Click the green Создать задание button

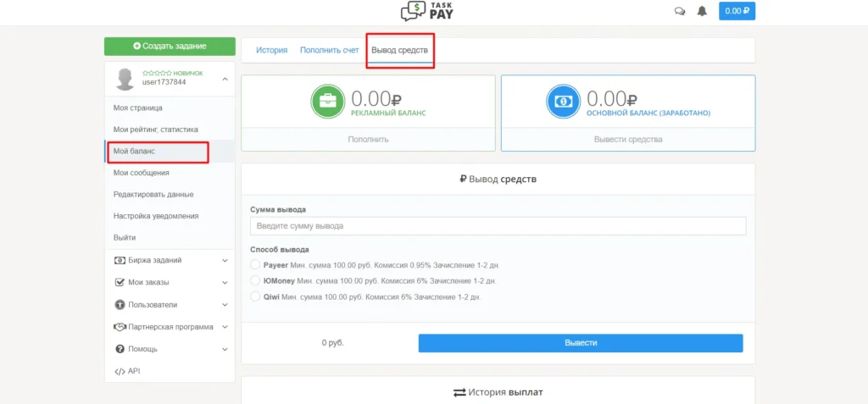coord(170,47)
